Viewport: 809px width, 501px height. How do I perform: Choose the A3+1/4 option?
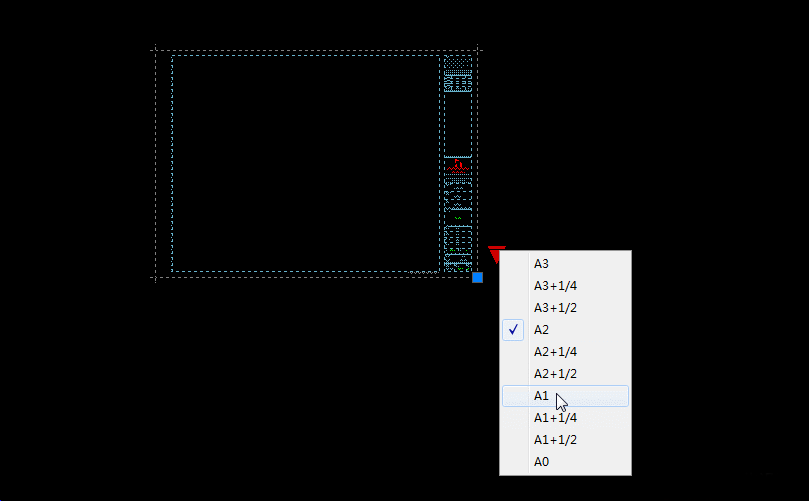click(x=565, y=286)
